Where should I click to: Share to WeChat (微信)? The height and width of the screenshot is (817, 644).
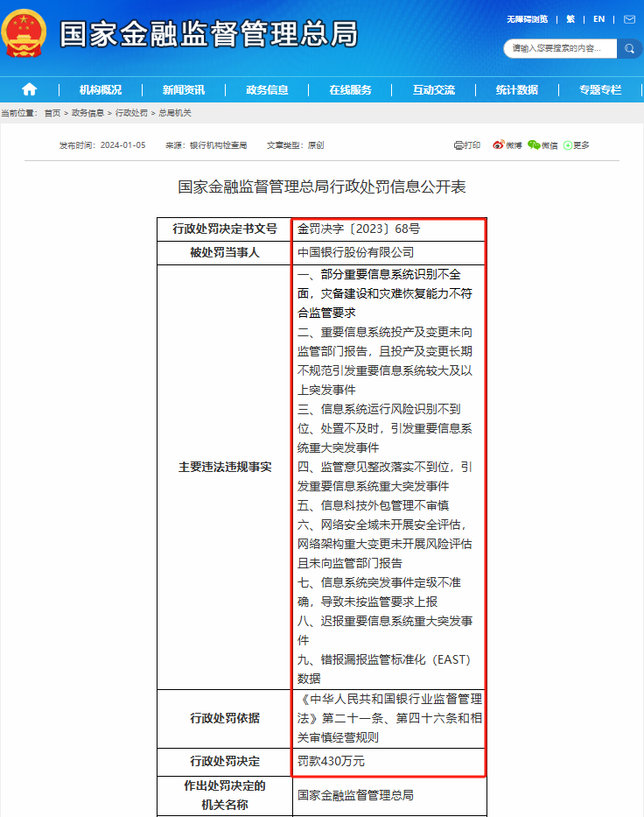click(542, 145)
